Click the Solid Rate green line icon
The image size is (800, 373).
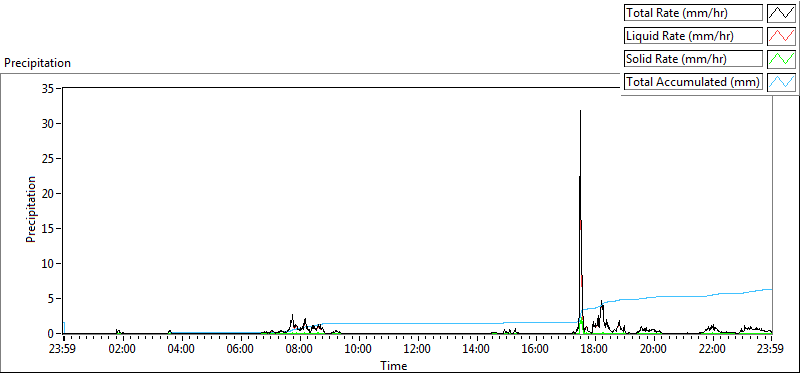click(x=781, y=59)
